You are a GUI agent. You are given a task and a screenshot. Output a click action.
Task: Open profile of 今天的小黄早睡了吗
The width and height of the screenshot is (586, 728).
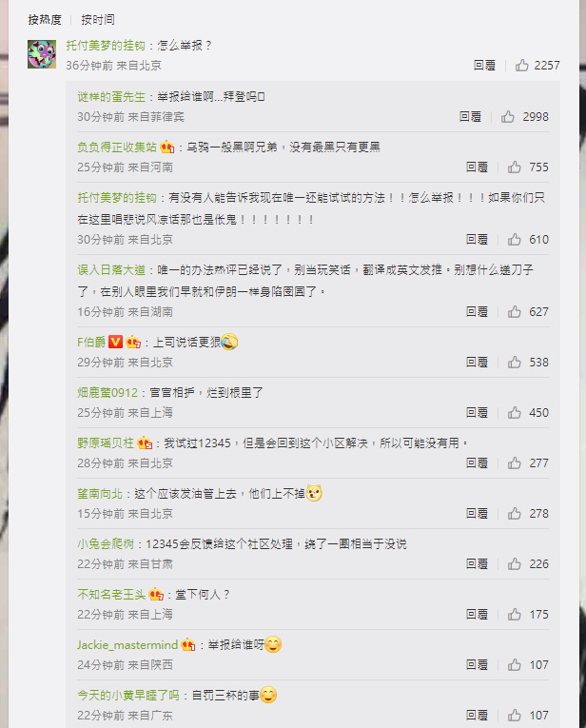click(128, 696)
